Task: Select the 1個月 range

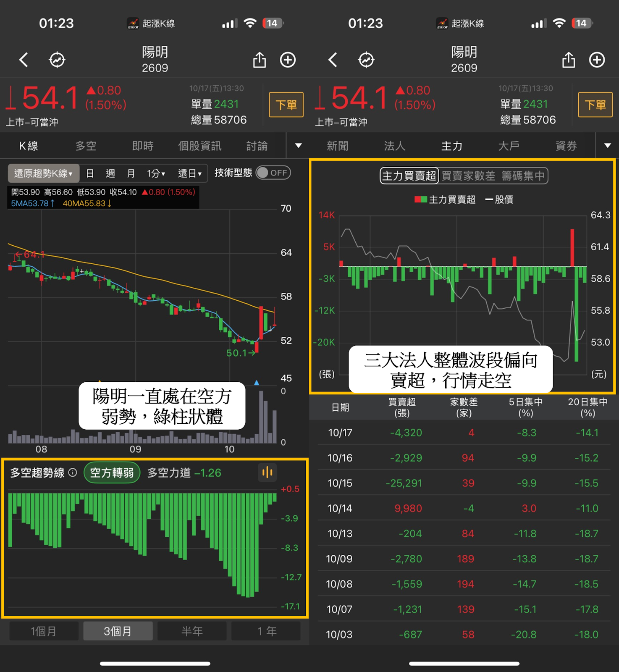Action: point(44,631)
